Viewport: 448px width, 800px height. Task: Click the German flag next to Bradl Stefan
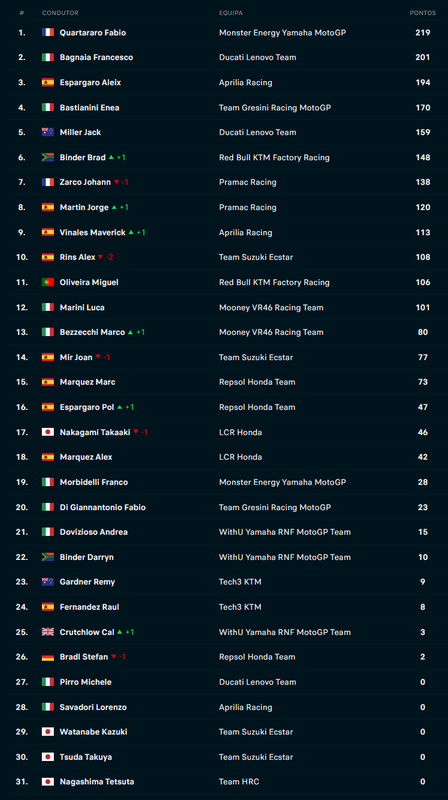(x=47, y=657)
